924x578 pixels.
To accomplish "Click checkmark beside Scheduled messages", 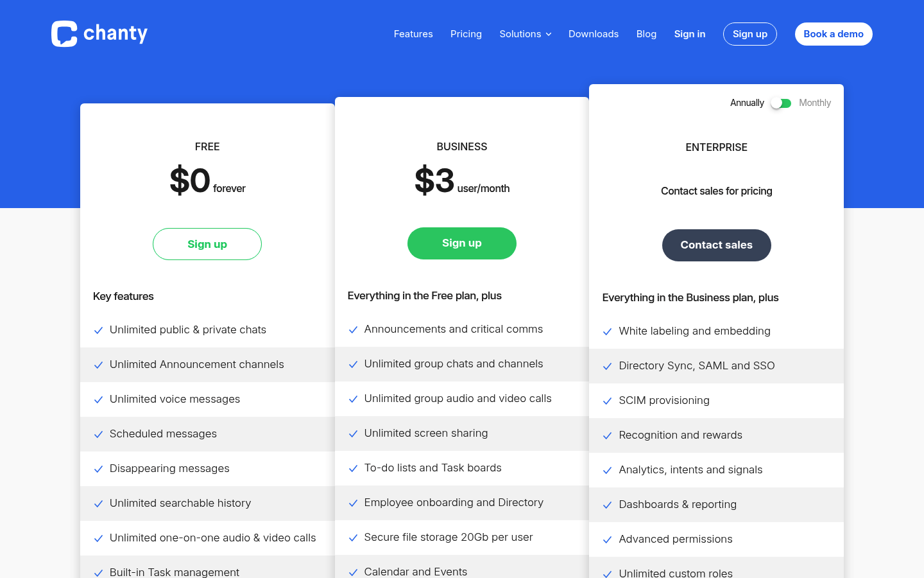I will coord(99,435).
